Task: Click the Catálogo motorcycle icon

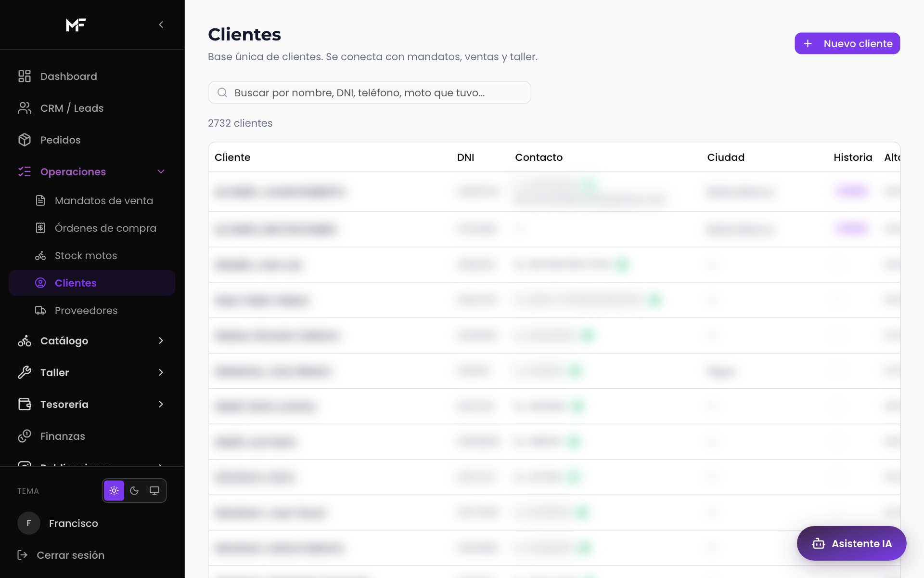Action: [25, 341]
